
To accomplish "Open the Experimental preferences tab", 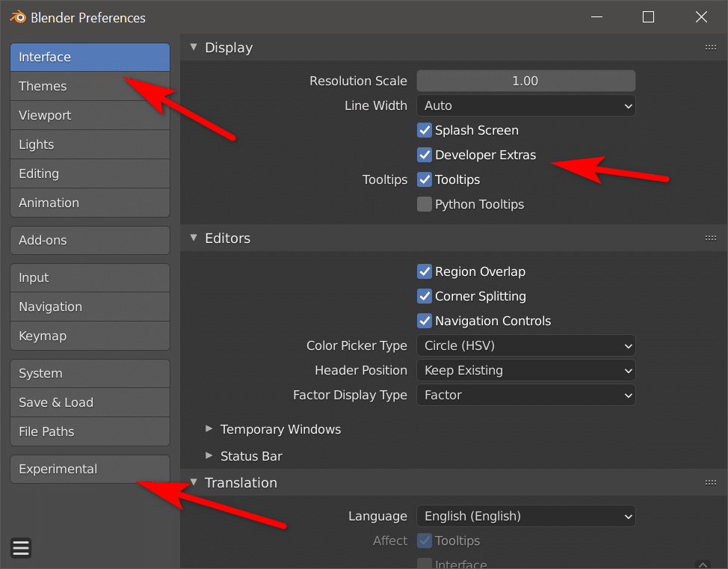I will pyautogui.click(x=90, y=469).
